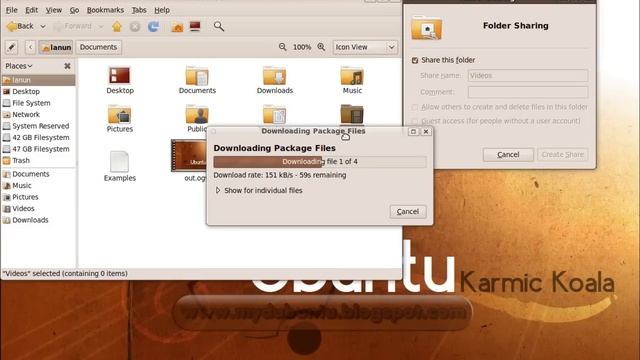The width and height of the screenshot is (640, 360).
Task: Select Pictures bookmark in sidebar
Action: pyautogui.click(x=38, y=197)
